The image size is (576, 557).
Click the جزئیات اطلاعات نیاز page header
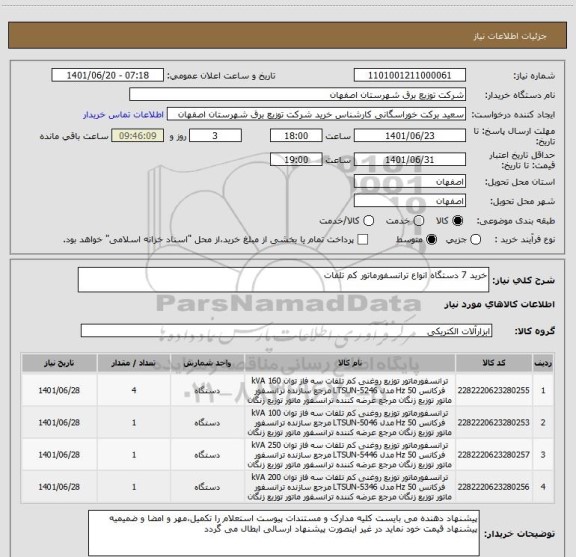(510, 36)
